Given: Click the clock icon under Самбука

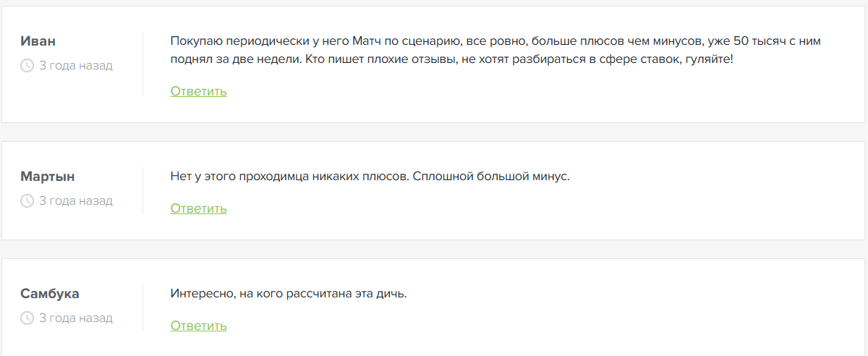Looking at the screenshot, I should click(27, 318).
